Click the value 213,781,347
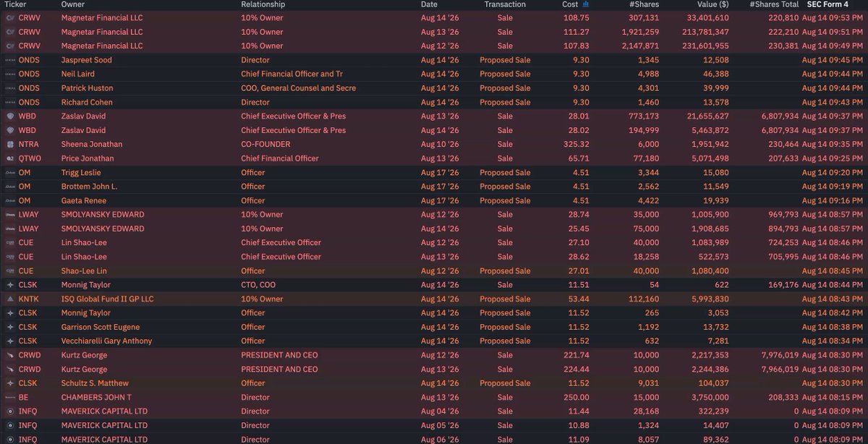868x444 pixels. click(705, 32)
